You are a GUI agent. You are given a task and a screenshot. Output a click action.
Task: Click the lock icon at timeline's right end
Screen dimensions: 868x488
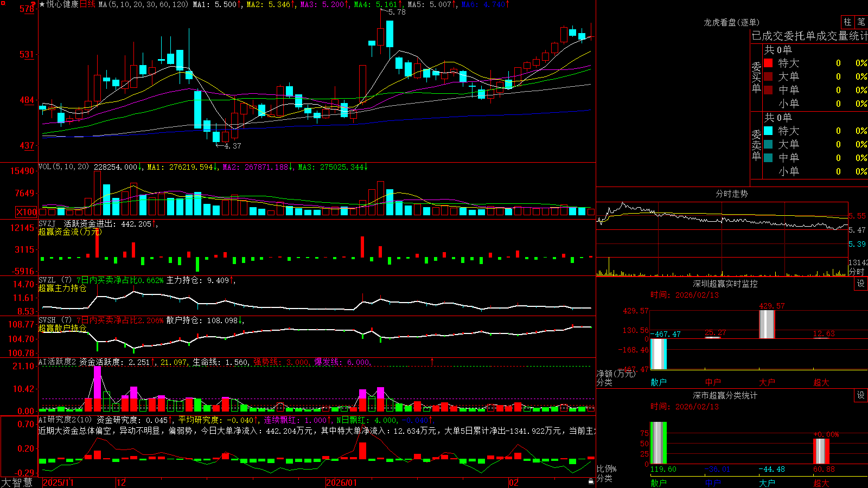[591, 481]
